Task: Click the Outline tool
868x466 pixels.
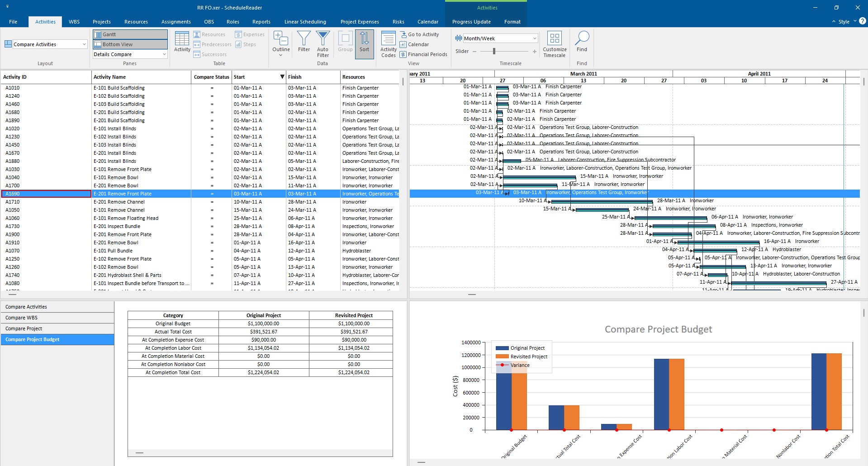Action: click(281, 42)
